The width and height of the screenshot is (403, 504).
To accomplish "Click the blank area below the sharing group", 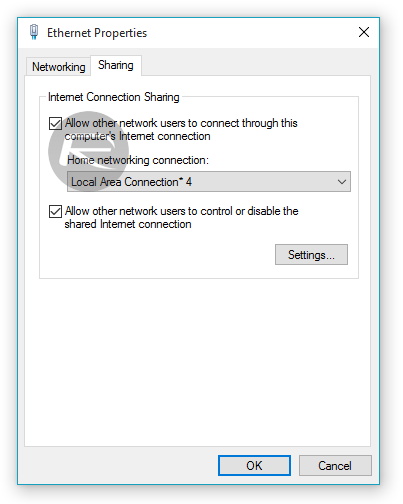I will 197,362.
